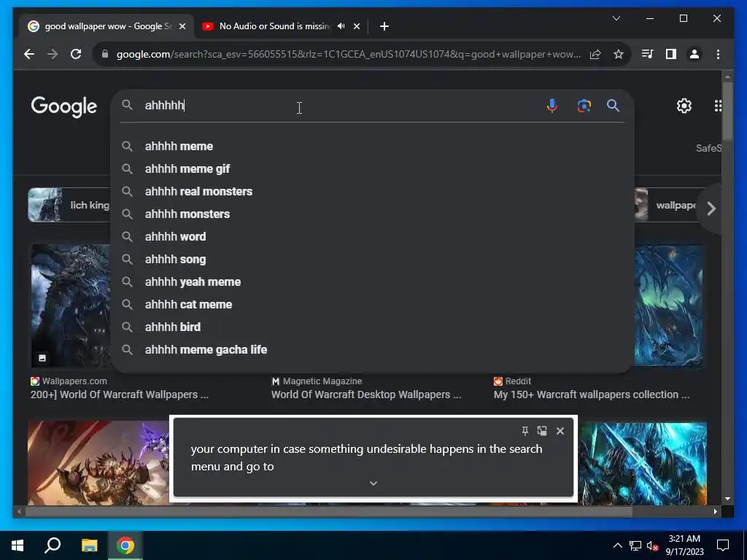Reload the current page
The image size is (747, 560).
click(x=76, y=54)
